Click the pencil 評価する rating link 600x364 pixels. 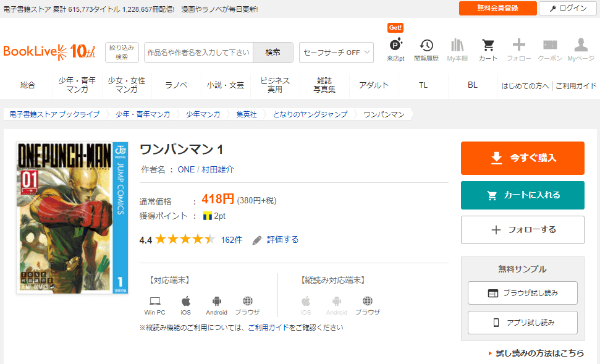276,240
